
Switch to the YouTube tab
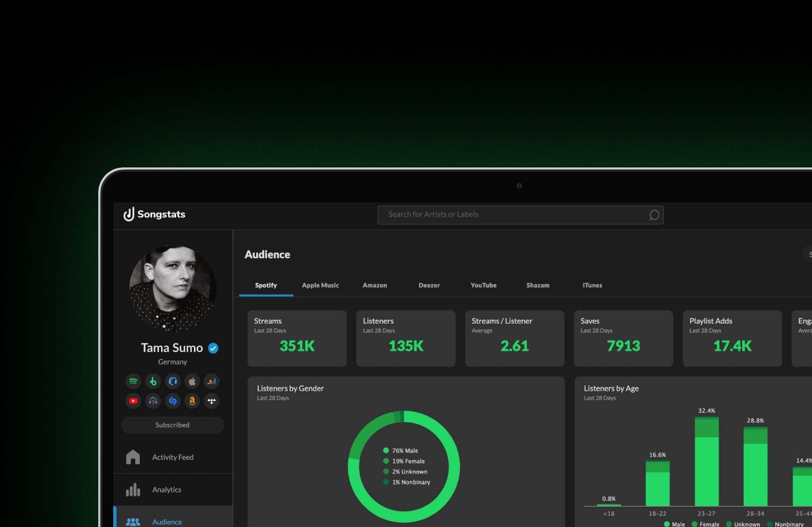point(483,286)
